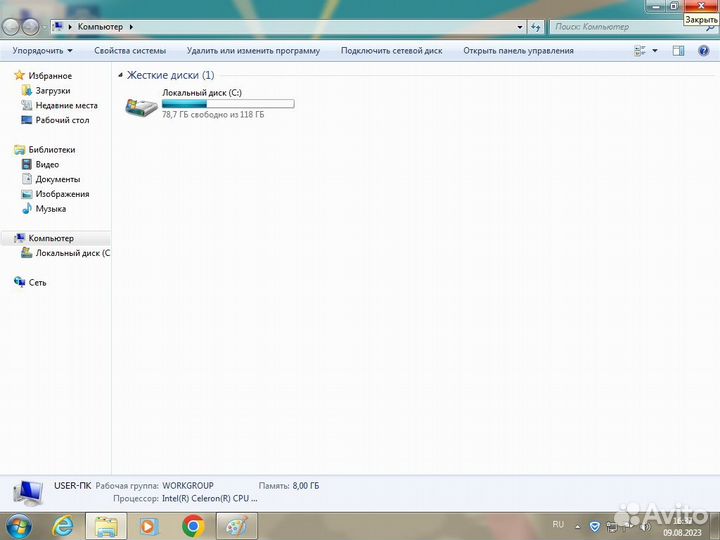Click Открыть панель управления button

[518, 50]
